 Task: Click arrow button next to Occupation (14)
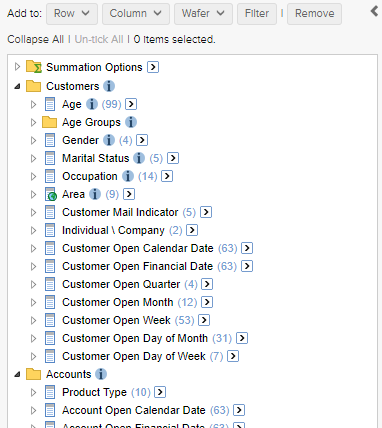(x=167, y=176)
